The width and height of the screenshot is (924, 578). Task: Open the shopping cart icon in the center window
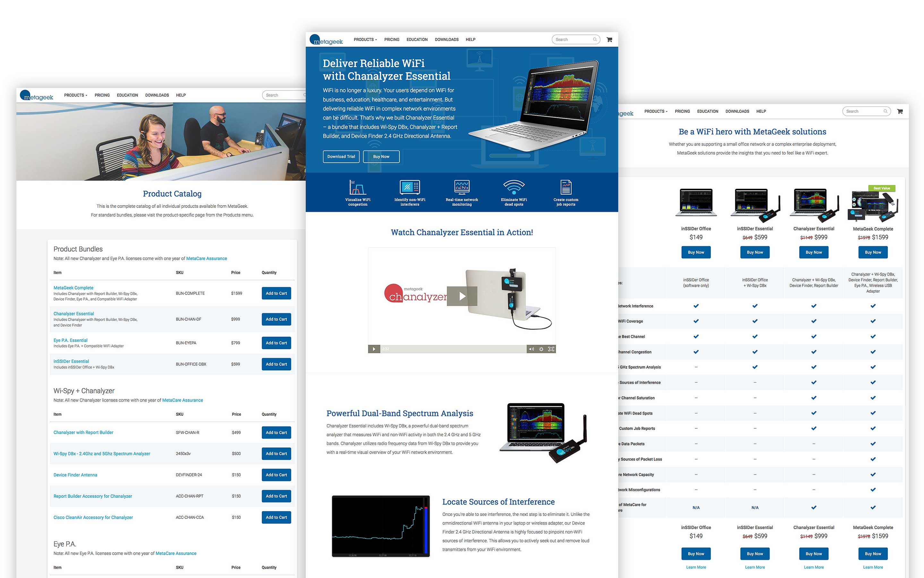coord(609,39)
